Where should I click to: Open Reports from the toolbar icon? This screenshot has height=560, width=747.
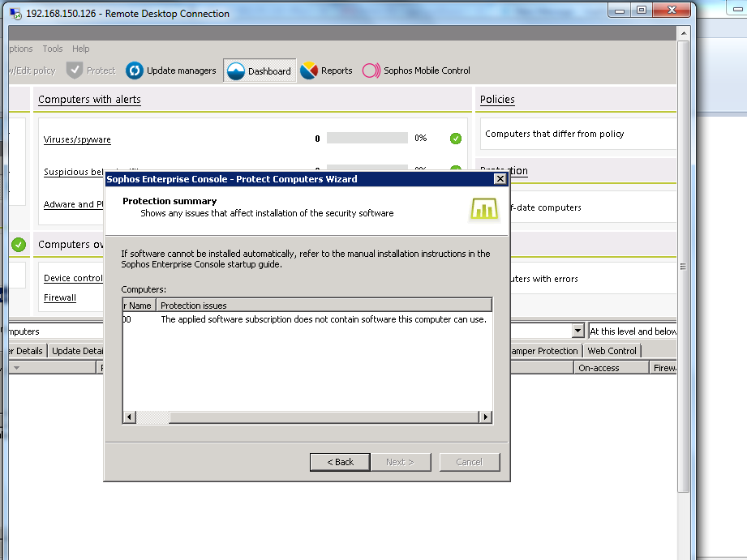[x=309, y=71]
